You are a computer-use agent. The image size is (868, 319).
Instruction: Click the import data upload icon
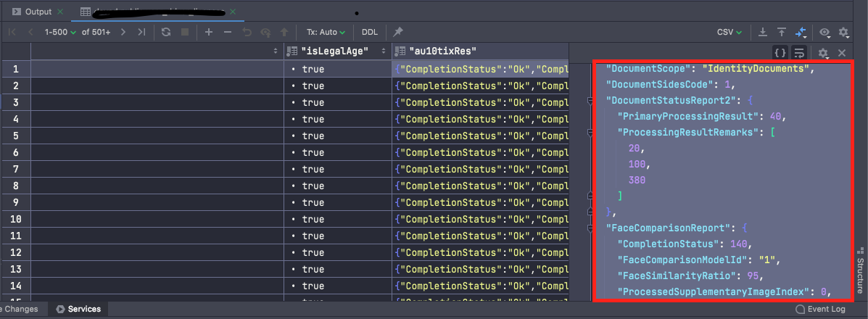click(x=782, y=32)
